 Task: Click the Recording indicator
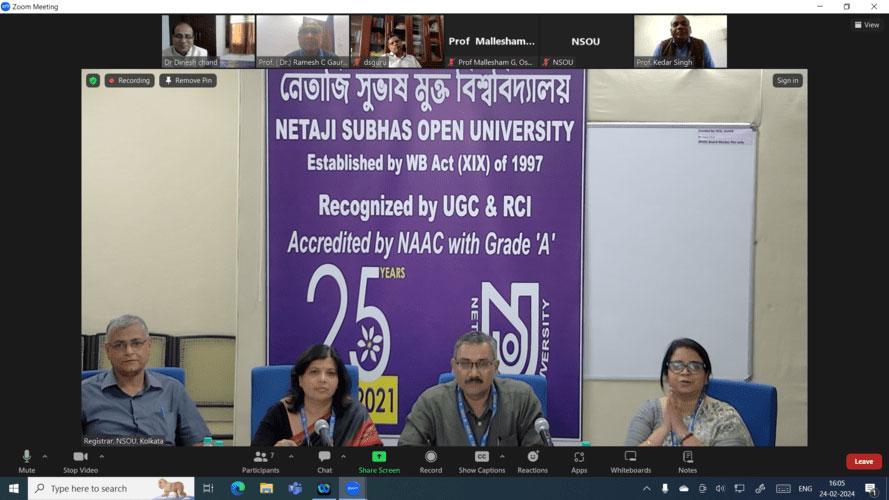(129, 80)
